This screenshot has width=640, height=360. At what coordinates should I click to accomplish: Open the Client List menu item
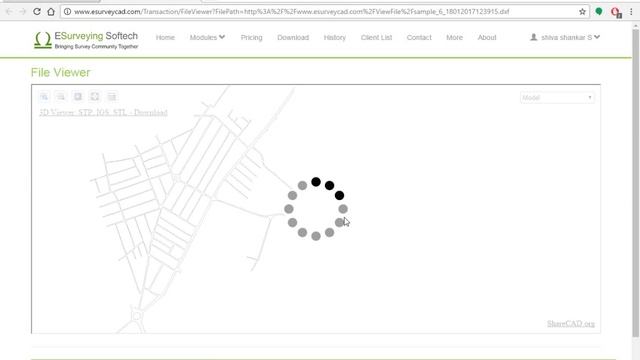click(376, 37)
